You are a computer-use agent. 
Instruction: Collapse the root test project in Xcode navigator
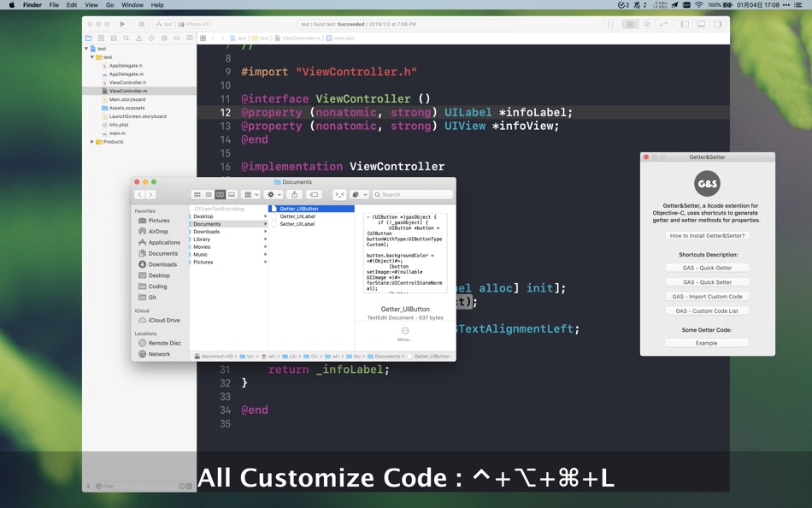point(86,49)
